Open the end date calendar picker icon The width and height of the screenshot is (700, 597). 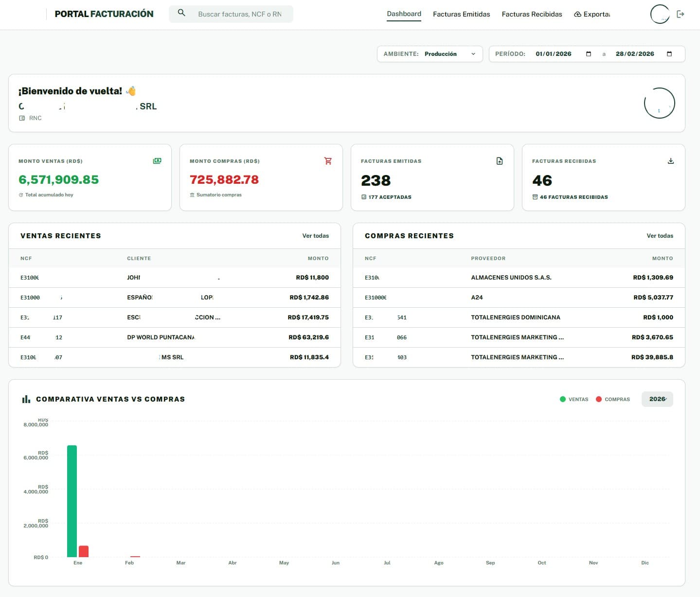pyautogui.click(x=669, y=54)
